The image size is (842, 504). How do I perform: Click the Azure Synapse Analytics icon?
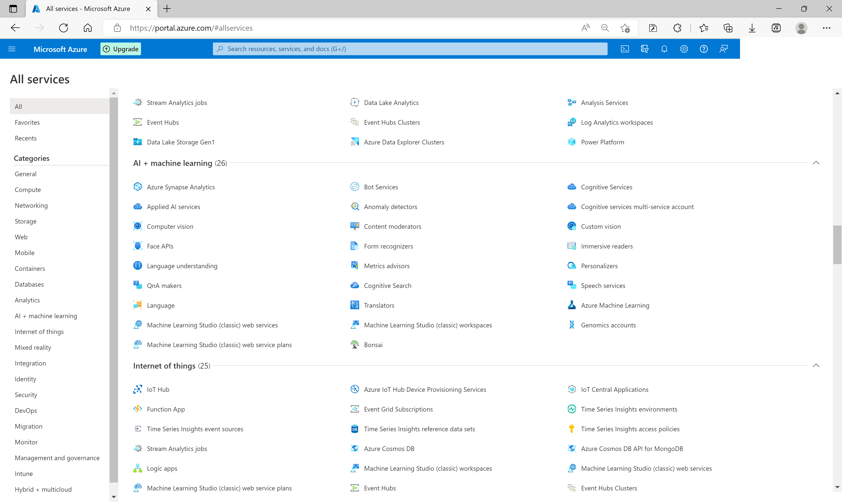pyautogui.click(x=138, y=187)
